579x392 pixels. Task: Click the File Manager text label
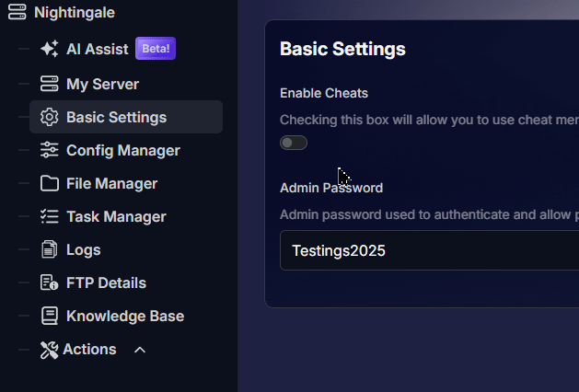111,184
